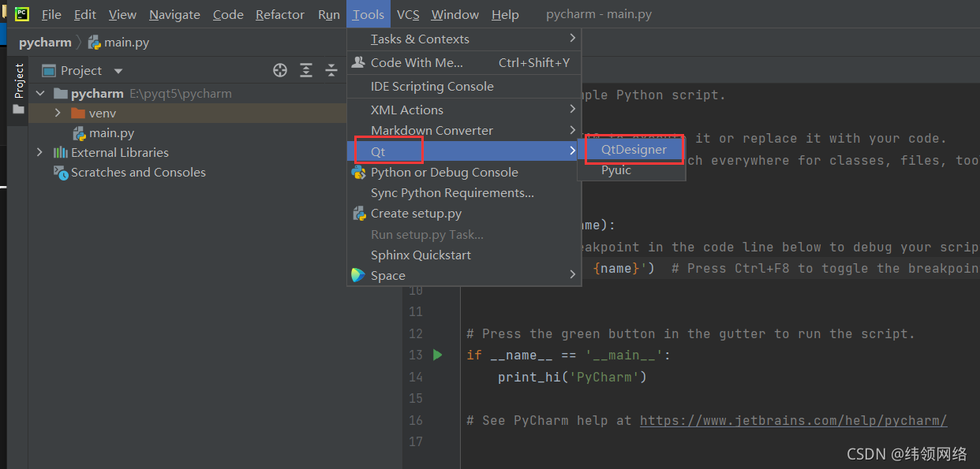Open the Window menu

tap(455, 14)
